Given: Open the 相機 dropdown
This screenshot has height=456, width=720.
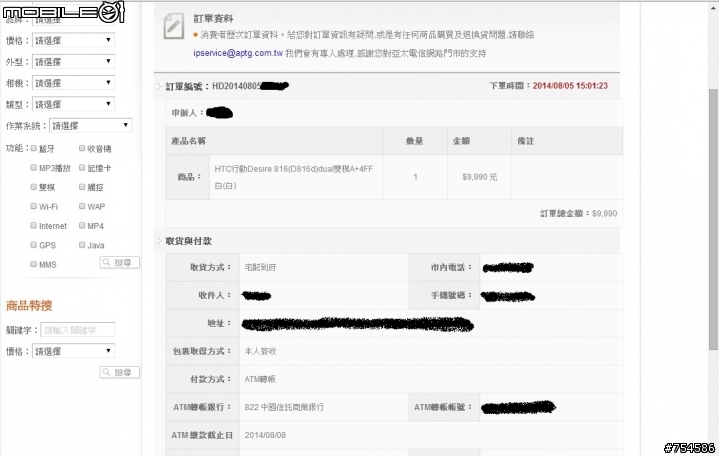Looking at the screenshot, I should click(x=73, y=83).
